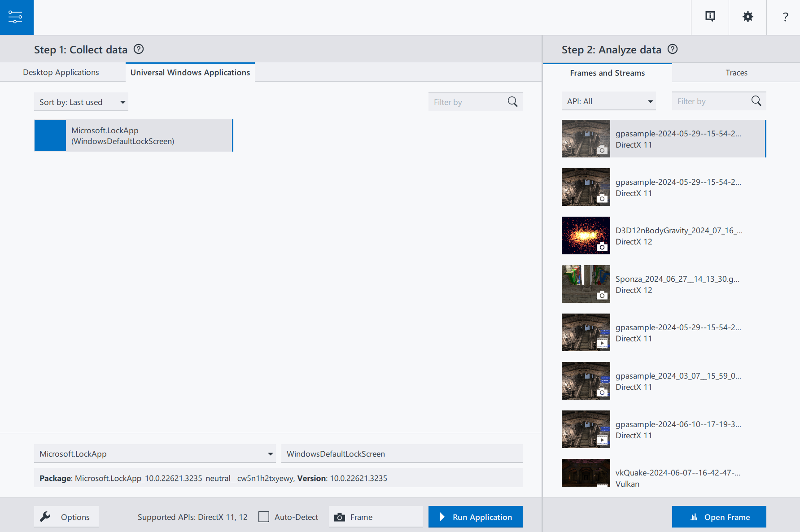Image resolution: width=800 pixels, height=532 pixels.
Task: Expand the Microsoft.LockApp package dropdown
Action: tap(155, 454)
